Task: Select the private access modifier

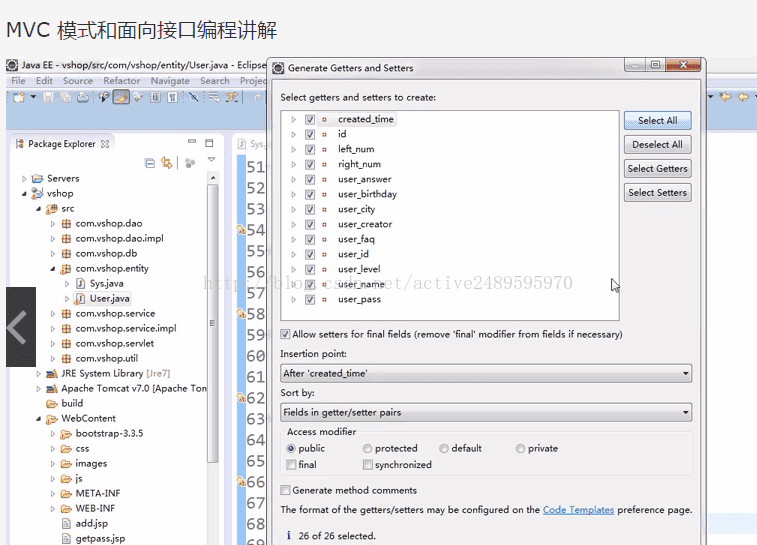Action: pos(520,448)
